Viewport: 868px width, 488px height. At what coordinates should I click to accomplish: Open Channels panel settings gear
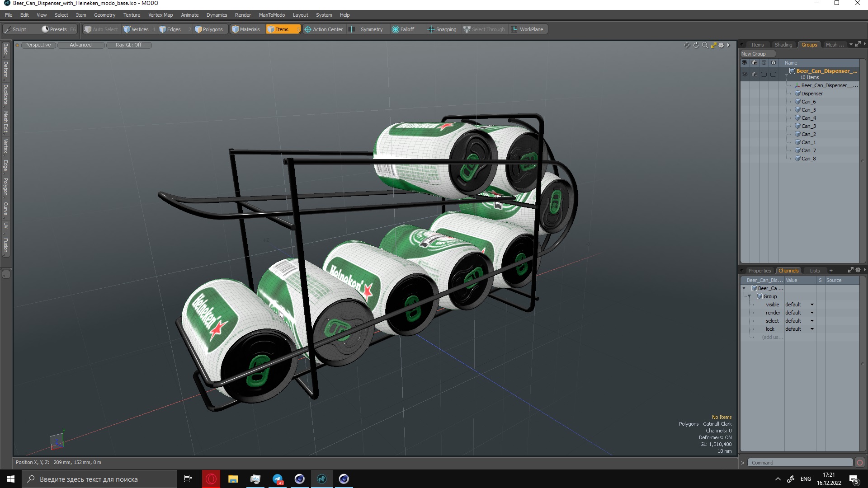click(858, 270)
